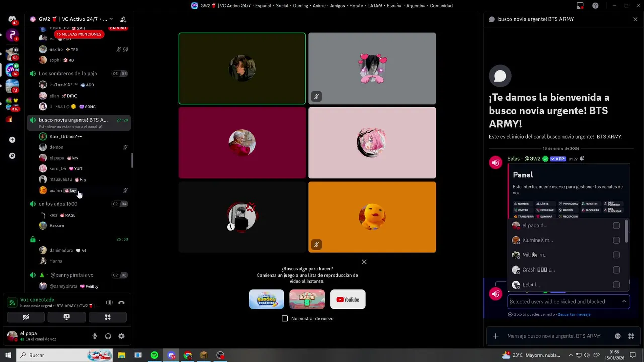Launch the Blazing 8s activity
The image size is (644, 362).
click(x=307, y=299)
